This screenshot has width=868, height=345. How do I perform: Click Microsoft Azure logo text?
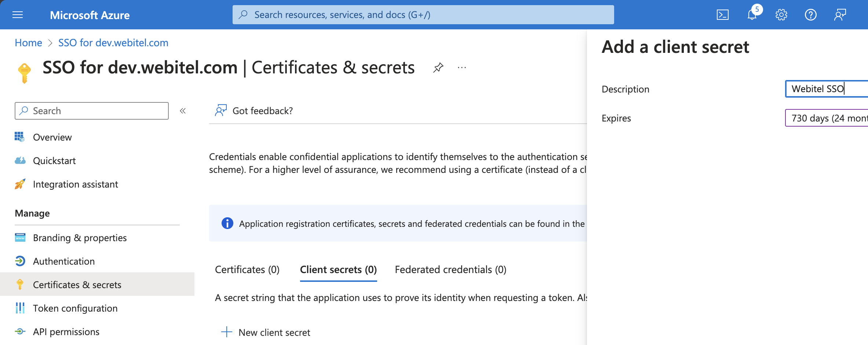click(90, 15)
